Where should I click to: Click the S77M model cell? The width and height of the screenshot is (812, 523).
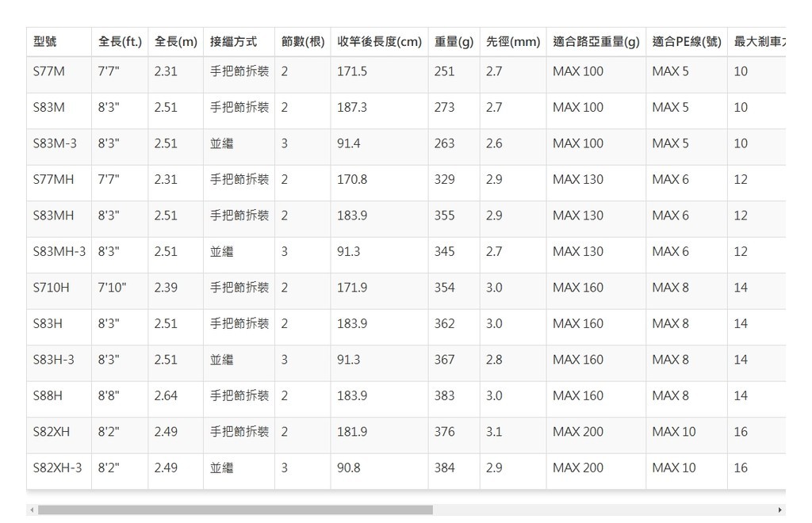[x=49, y=71]
